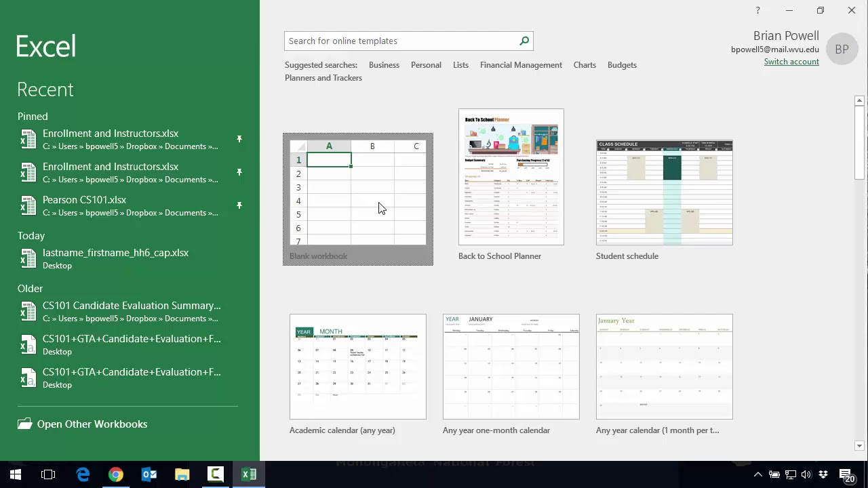This screenshot has height=488, width=868.
Task: Click the Excel icon on the taskbar
Action: [x=249, y=474]
